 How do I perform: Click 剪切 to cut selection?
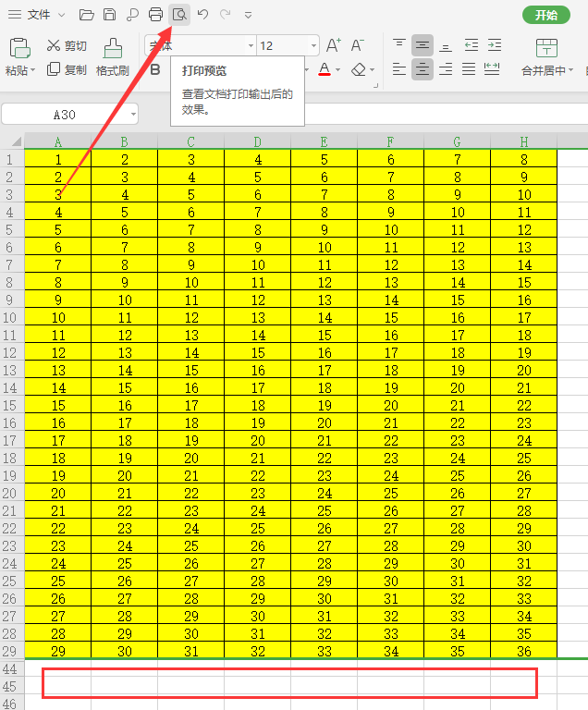[x=67, y=45]
